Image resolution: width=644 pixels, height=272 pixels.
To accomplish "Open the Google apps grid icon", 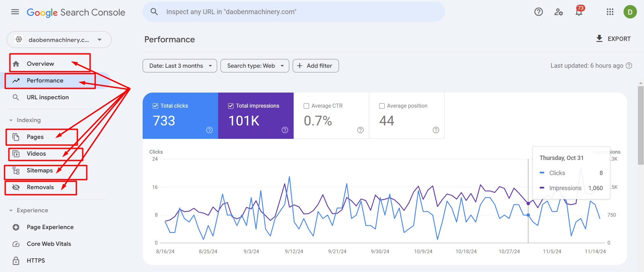I will coord(610,12).
